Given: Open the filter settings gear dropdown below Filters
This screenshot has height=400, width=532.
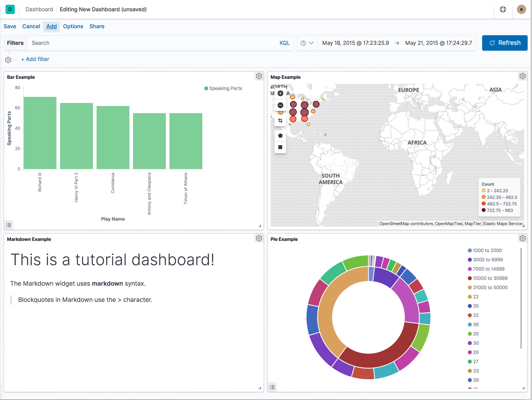Looking at the screenshot, I should 8,59.
